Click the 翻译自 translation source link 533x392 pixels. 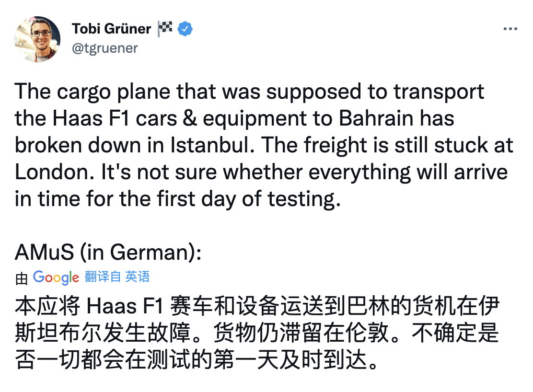click(103, 277)
